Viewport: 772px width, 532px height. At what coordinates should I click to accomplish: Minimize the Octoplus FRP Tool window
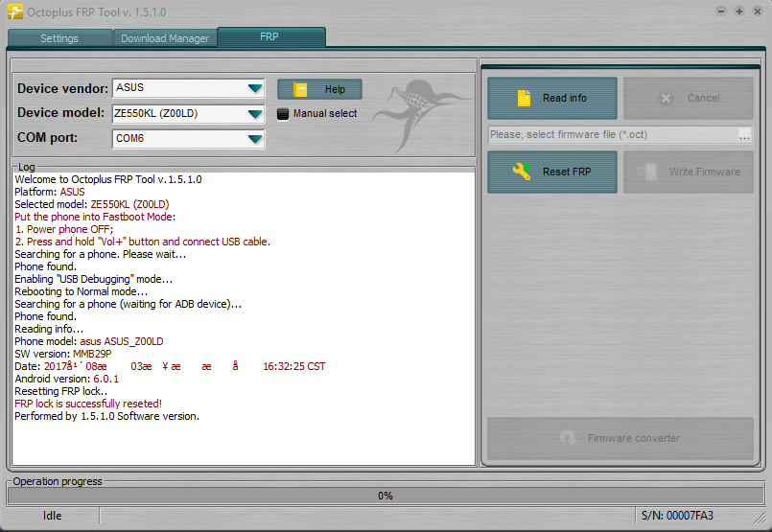pos(721,11)
